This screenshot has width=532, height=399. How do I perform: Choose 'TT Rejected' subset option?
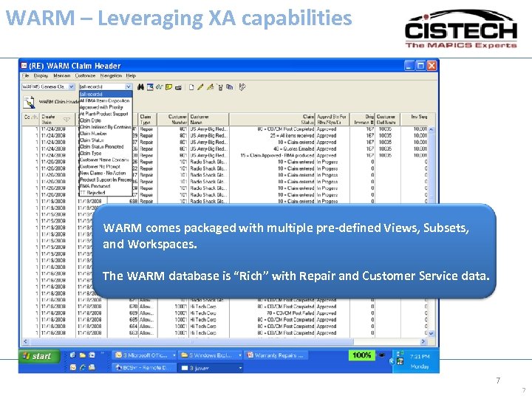(x=106, y=192)
